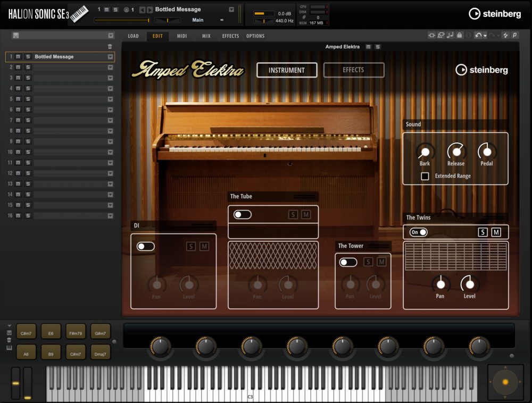This screenshot has height=403, width=532.
Task: Open the multi preset dropdown above the rack
Action: pos(111,35)
